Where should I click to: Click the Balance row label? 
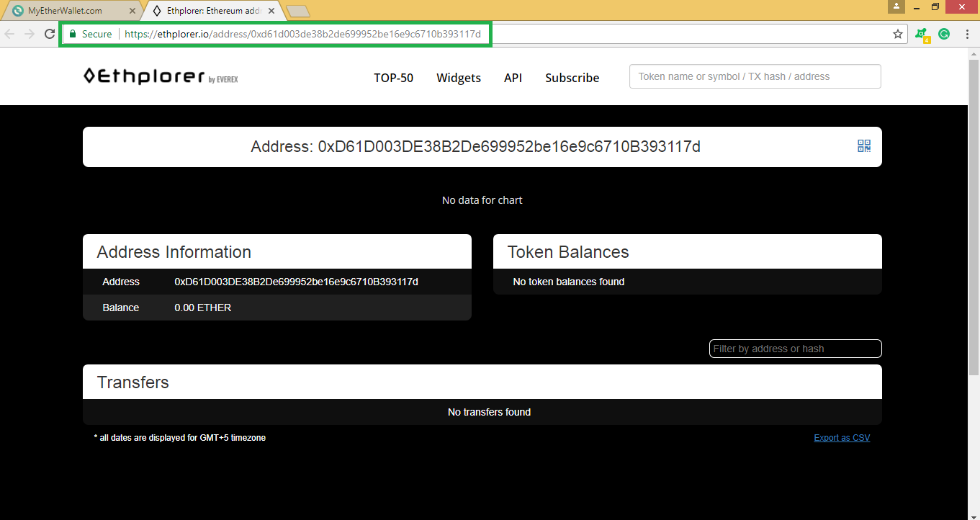point(120,308)
